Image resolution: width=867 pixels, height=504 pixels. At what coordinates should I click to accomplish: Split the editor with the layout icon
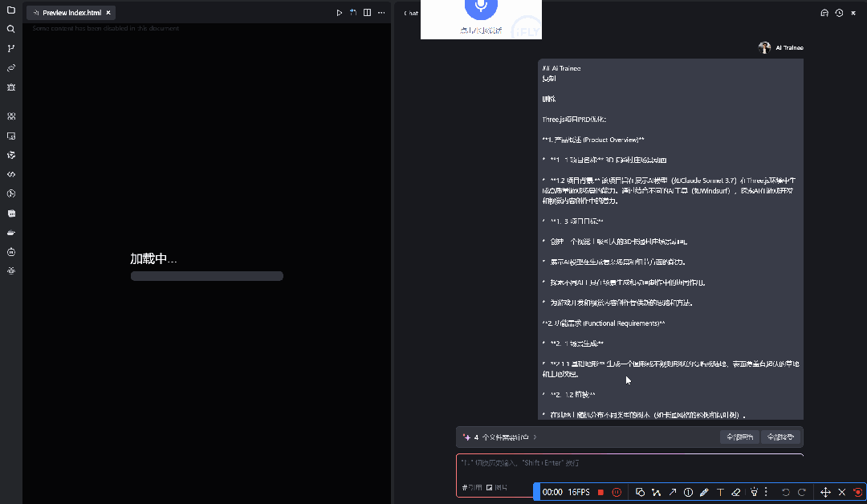click(x=367, y=13)
